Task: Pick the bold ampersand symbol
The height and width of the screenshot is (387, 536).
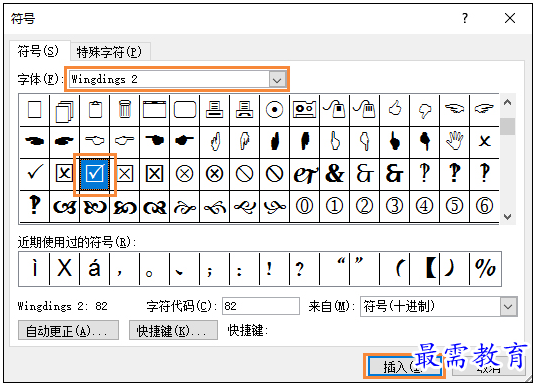Action: pyautogui.click(x=335, y=174)
